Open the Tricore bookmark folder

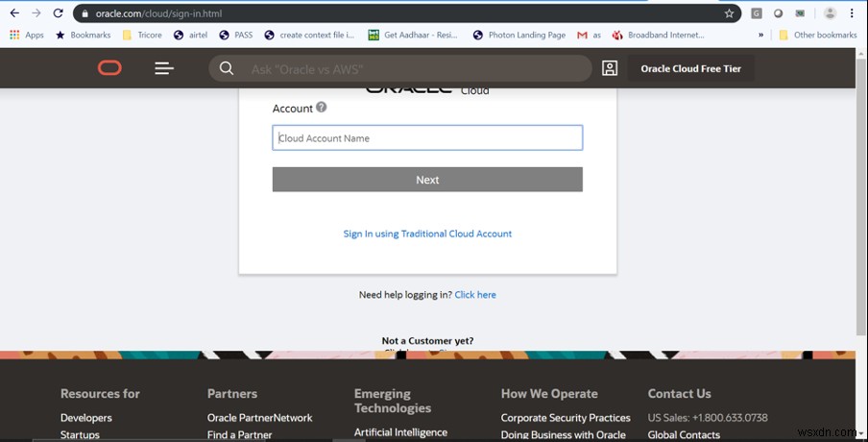pos(142,35)
